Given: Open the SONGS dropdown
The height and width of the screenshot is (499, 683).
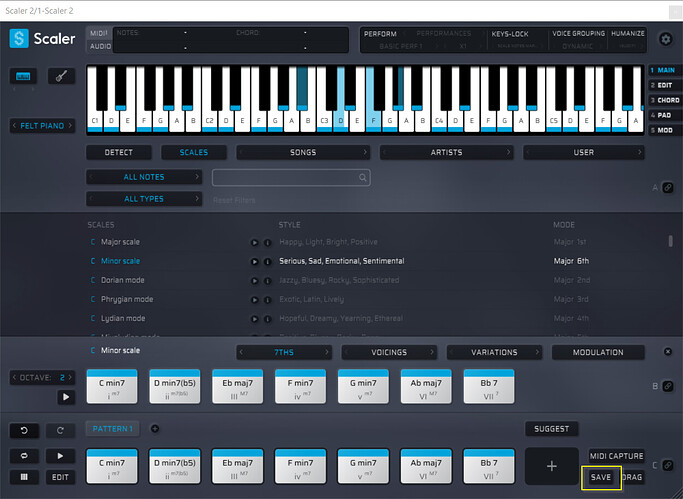Looking at the screenshot, I should [303, 152].
